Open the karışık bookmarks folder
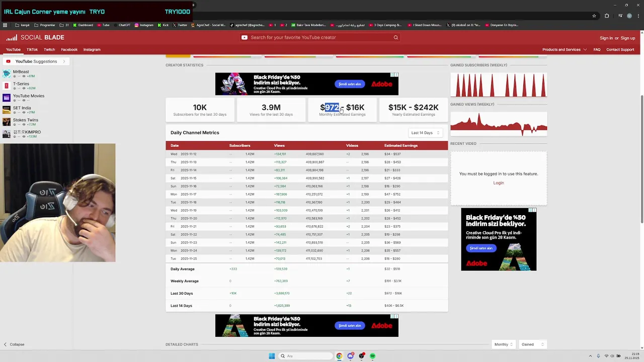The image size is (644, 362). [x=23, y=25]
